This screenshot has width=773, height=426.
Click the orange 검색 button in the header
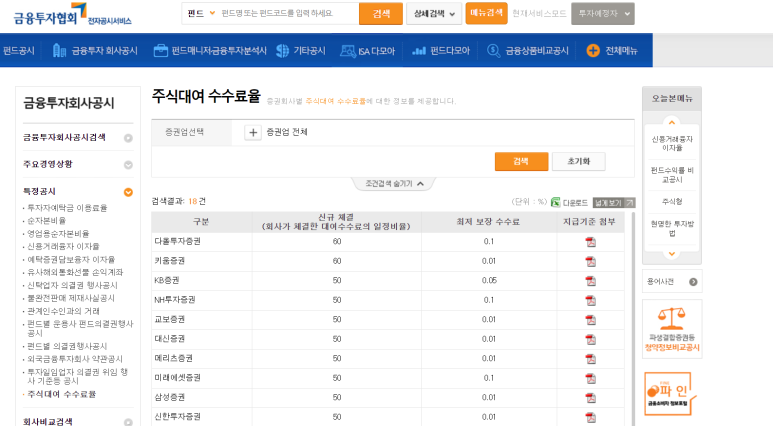click(381, 14)
